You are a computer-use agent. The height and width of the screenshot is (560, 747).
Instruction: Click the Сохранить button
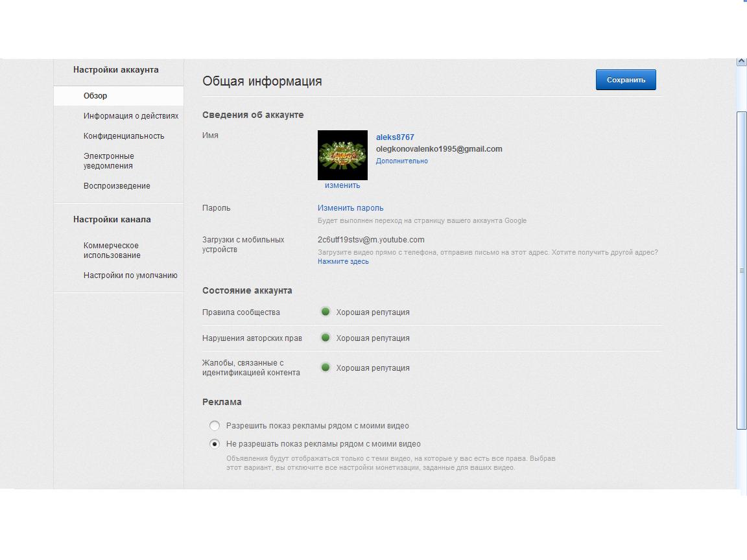click(x=626, y=80)
